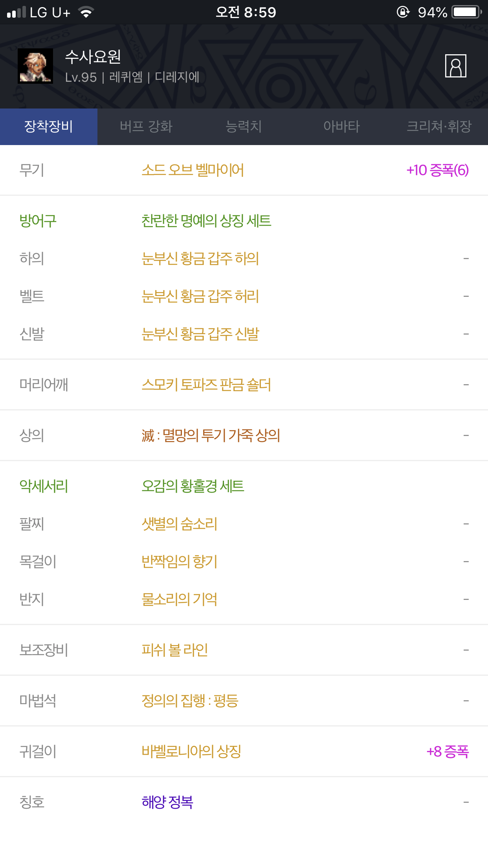
Task: Tap the rotation lock status icon
Action: tap(403, 12)
